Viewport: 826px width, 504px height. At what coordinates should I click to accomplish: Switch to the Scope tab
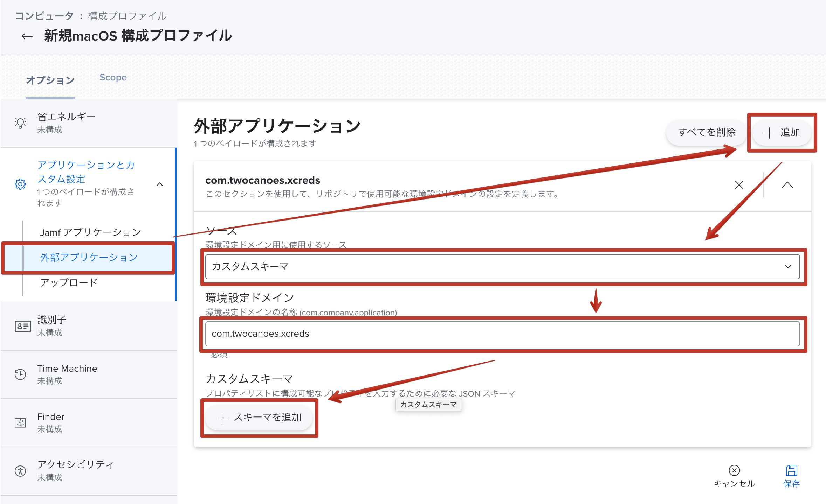113,77
